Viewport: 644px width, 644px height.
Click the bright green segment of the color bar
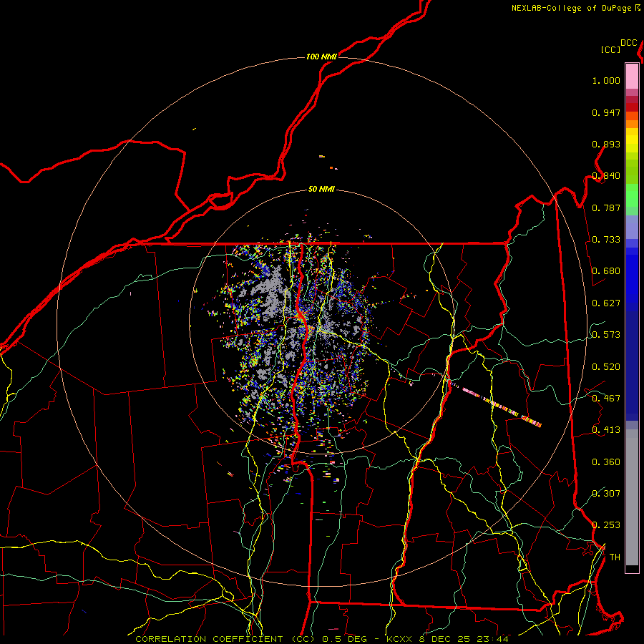[632, 195]
